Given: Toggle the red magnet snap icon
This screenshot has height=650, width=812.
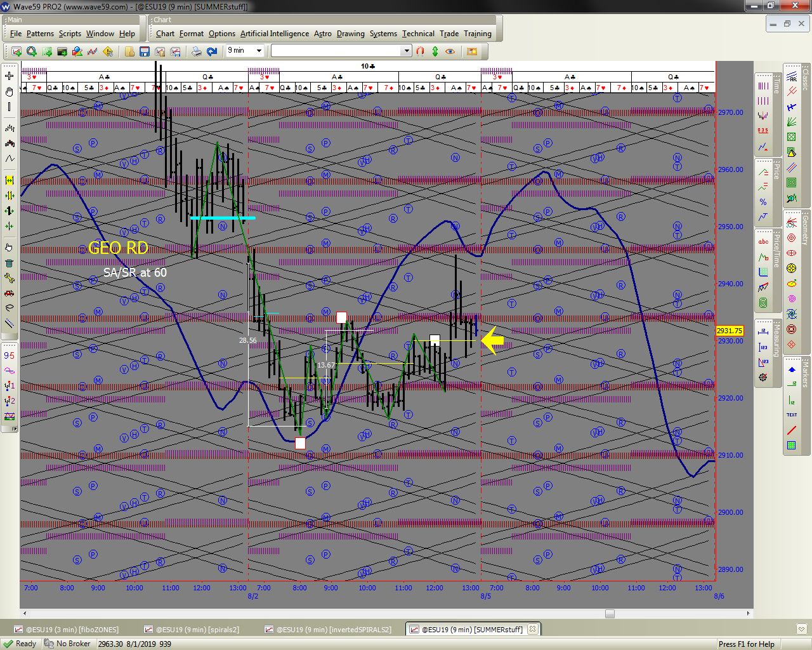Looking at the screenshot, I should 420,51.
